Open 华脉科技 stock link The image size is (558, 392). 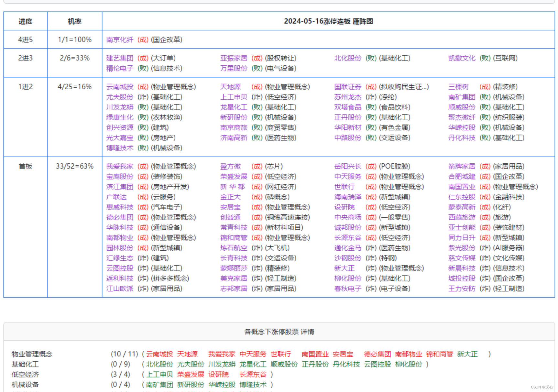[x=120, y=227]
